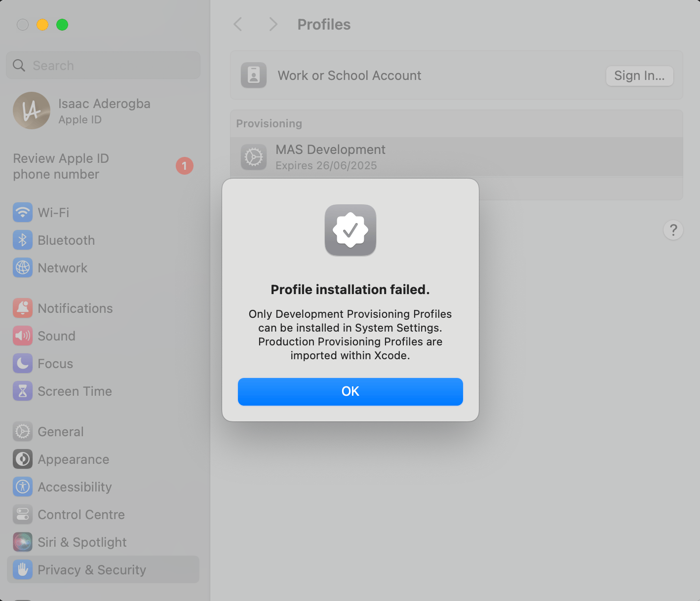Select the Wi-Fi settings icon
This screenshot has height=601, width=700.
pos(22,212)
